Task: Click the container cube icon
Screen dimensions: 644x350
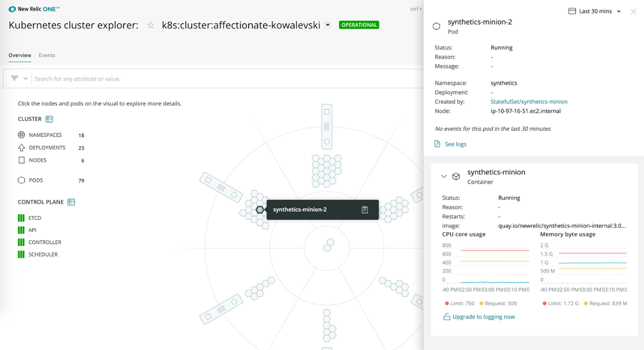Action: click(456, 176)
